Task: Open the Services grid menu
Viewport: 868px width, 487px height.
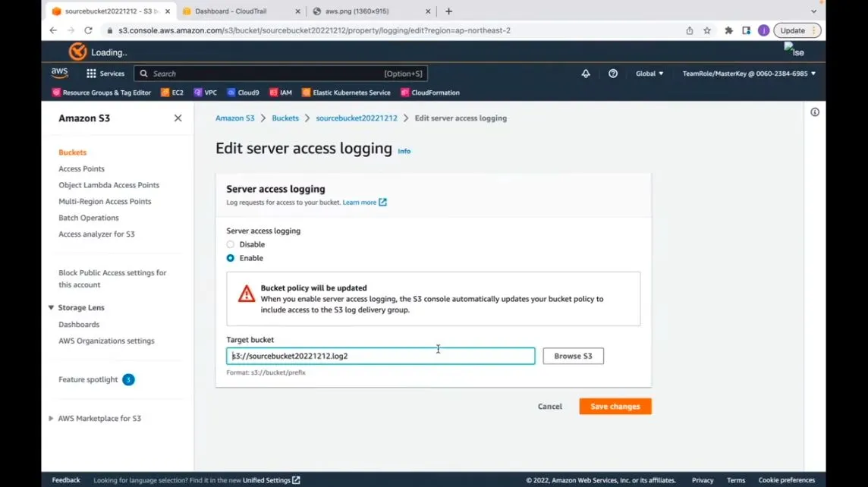Action: [105, 74]
